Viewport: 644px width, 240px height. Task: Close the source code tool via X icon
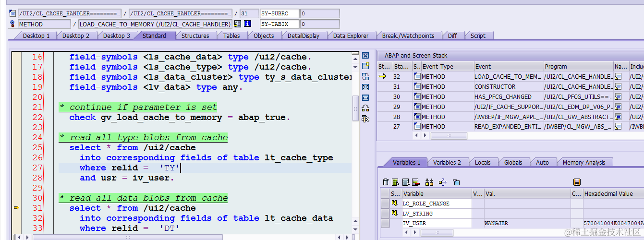point(365,56)
